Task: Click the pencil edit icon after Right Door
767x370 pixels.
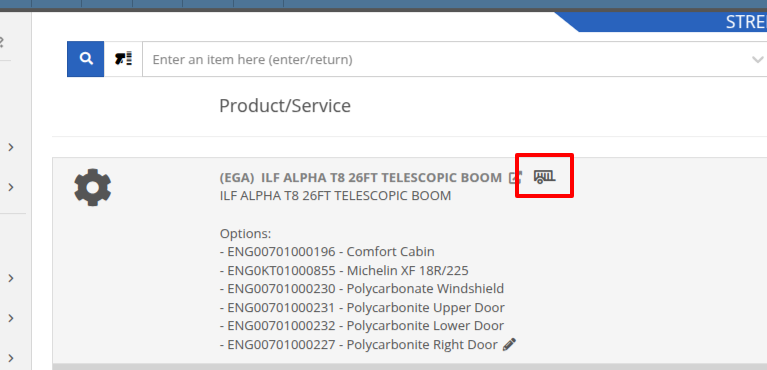Action: point(509,344)
